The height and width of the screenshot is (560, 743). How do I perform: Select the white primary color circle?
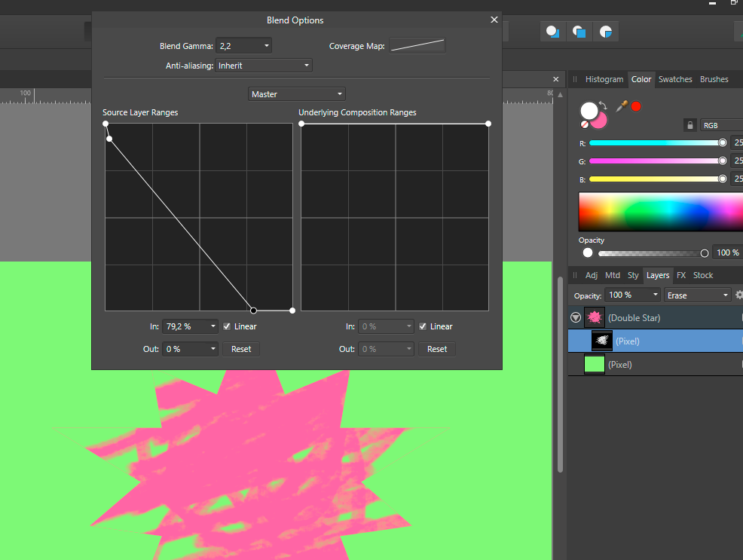pyautogui.click(x=589, y=110)
